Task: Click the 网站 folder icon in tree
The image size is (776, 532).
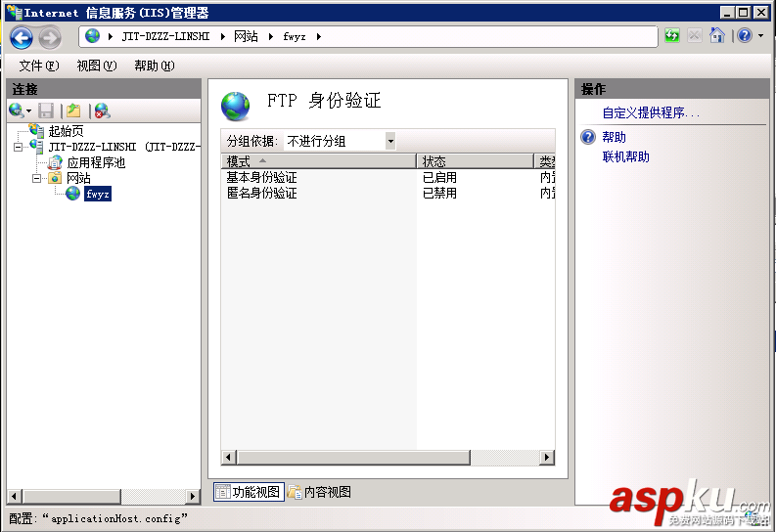Action: click(55, 178)
